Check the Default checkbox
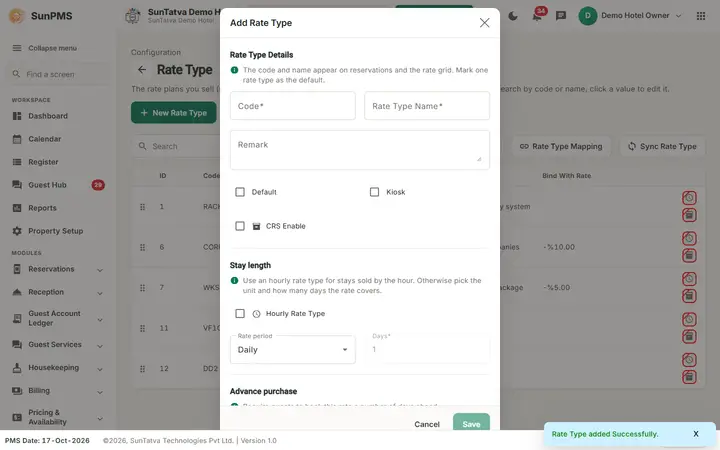 click(x=240, y=192)
